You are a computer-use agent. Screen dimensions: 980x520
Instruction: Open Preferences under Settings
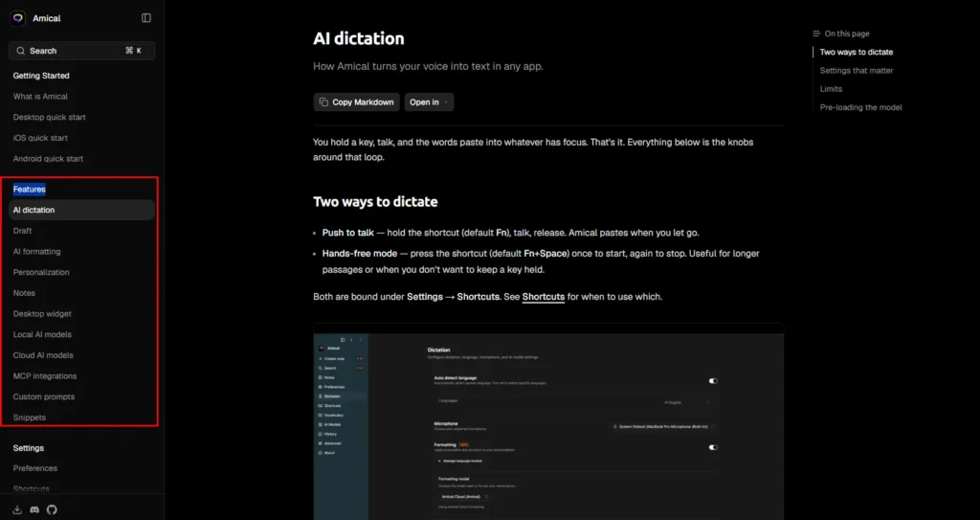[35, 468]
